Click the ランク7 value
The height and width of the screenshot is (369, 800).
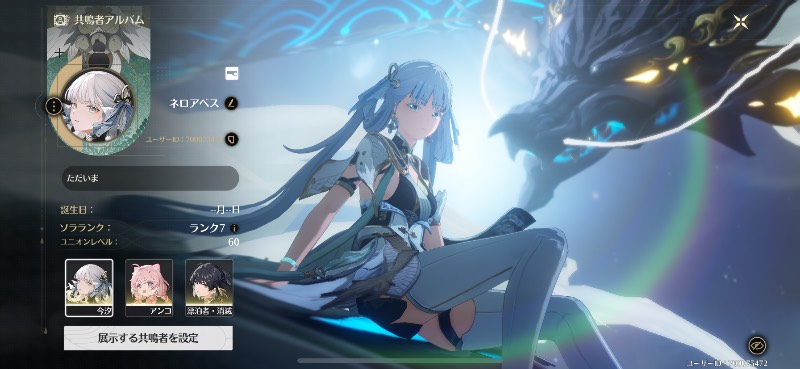tap(207, 228)
